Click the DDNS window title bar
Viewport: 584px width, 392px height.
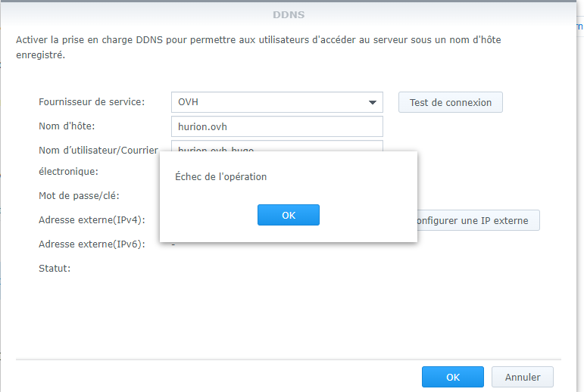287,14
